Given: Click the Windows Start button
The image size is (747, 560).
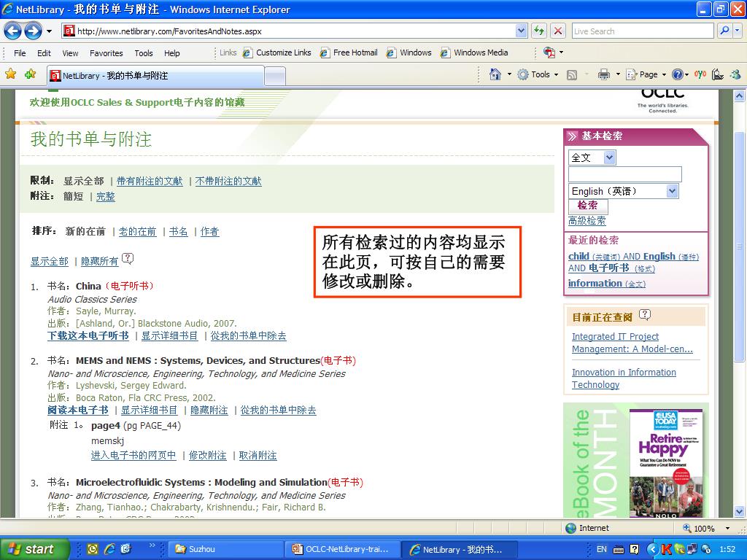Looking at the screenshot, I should pyautogui.click(x=34, y=549).
